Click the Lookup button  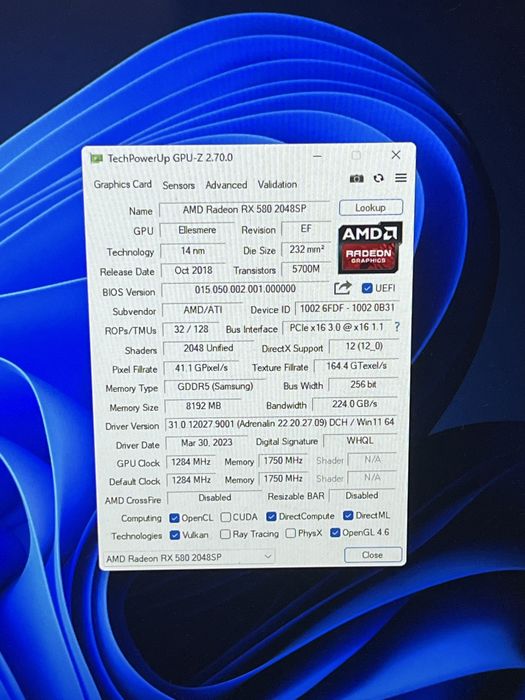371,208
